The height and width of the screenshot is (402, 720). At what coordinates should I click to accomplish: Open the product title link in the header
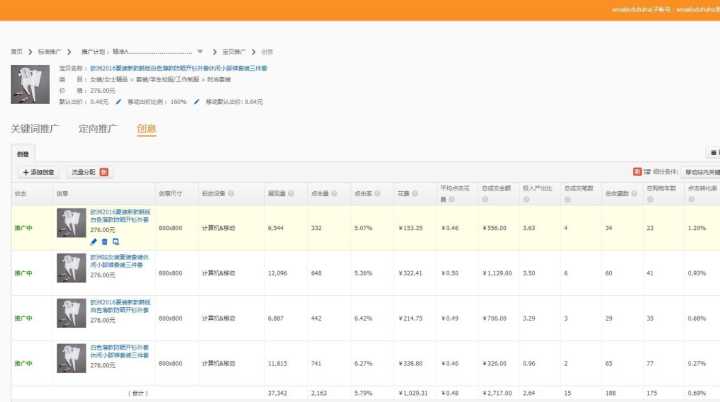[165, 68]
